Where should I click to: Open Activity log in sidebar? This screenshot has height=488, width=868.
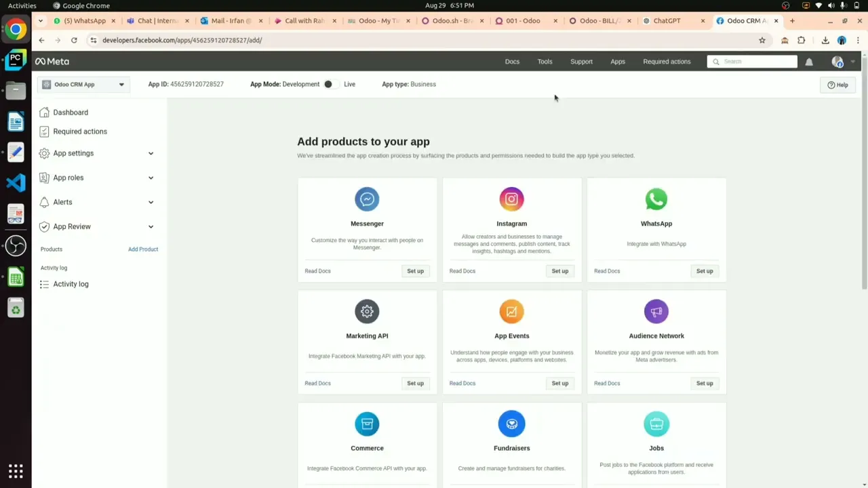[x=71, y=285]
